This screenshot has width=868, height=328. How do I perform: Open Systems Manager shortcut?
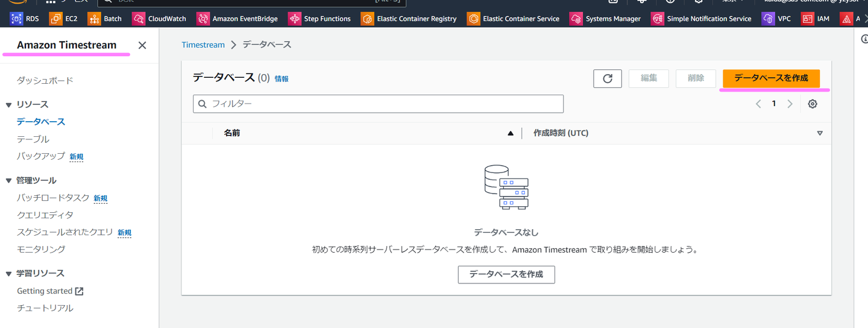point(605,19)
